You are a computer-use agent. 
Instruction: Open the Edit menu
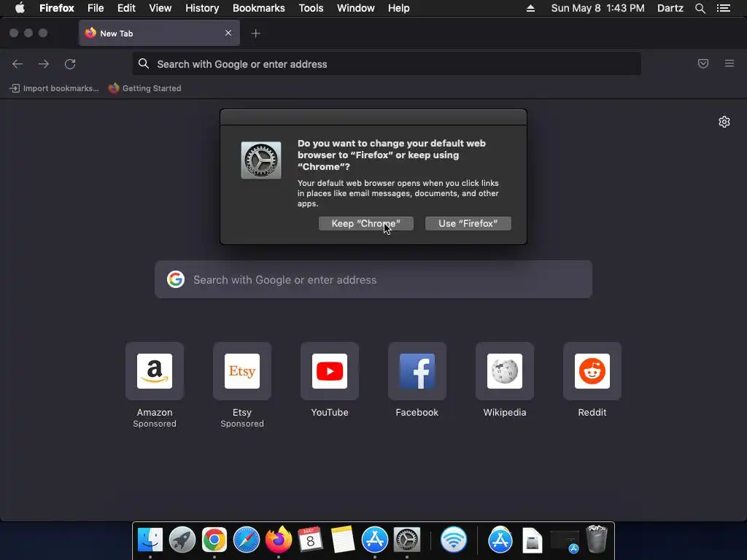tap(126, 8)
